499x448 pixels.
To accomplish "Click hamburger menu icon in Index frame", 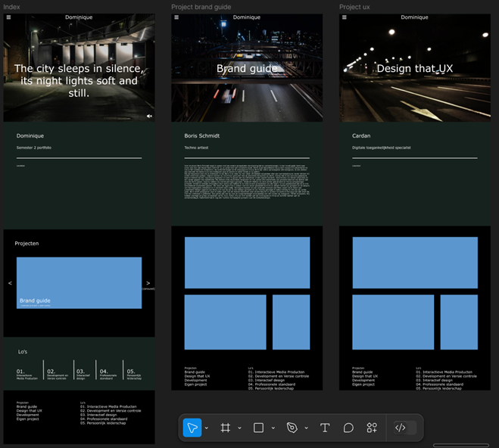I will tap(8, 17).
